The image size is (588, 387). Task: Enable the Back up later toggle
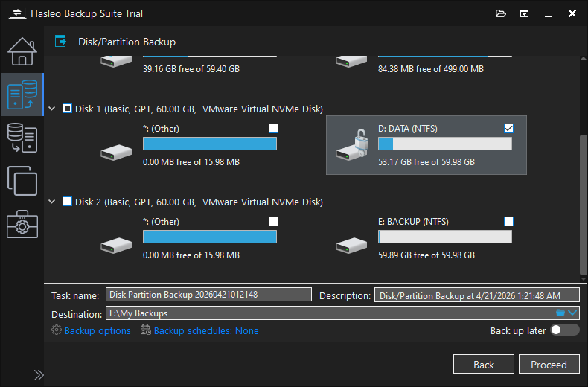pos(565,330)
